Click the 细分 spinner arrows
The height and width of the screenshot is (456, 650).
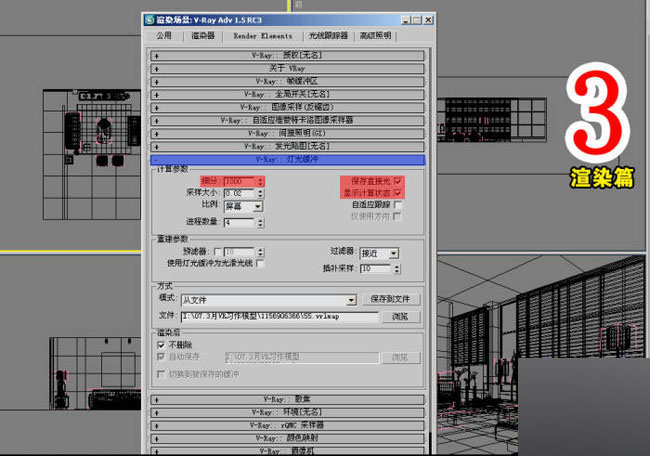(x=260, y=182)
